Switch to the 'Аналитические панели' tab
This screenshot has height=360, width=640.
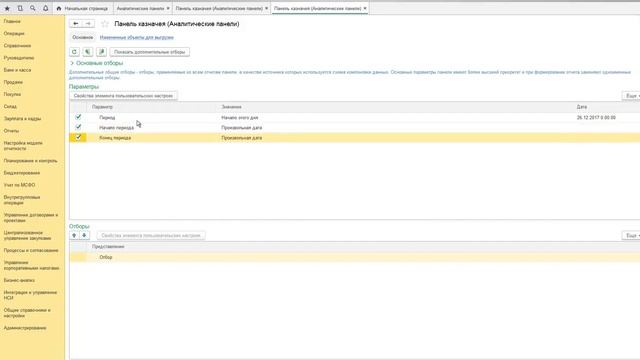[140, 8]
